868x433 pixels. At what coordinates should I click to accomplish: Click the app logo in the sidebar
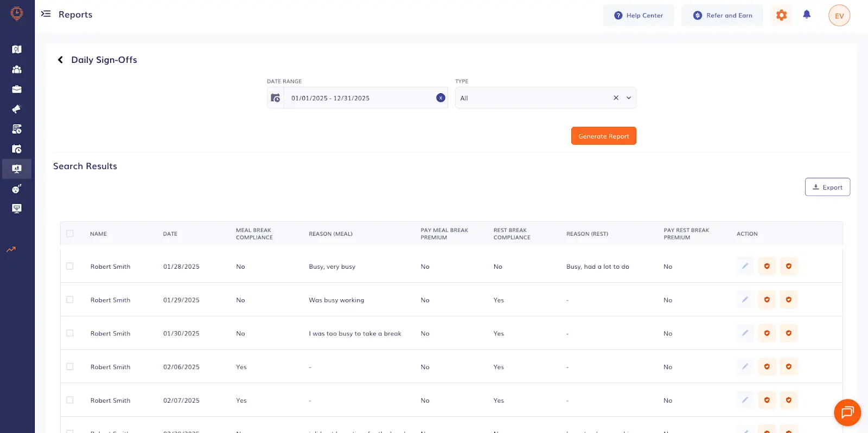[x=17, y=14]
